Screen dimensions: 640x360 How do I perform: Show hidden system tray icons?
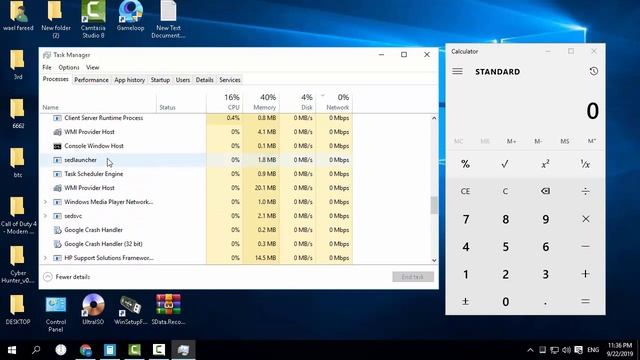point(530,350)
